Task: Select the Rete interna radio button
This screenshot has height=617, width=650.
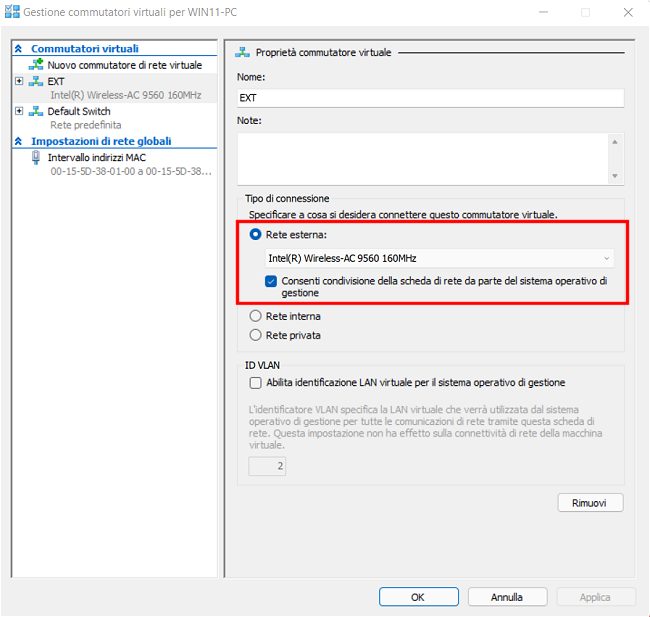Action: 255,316
